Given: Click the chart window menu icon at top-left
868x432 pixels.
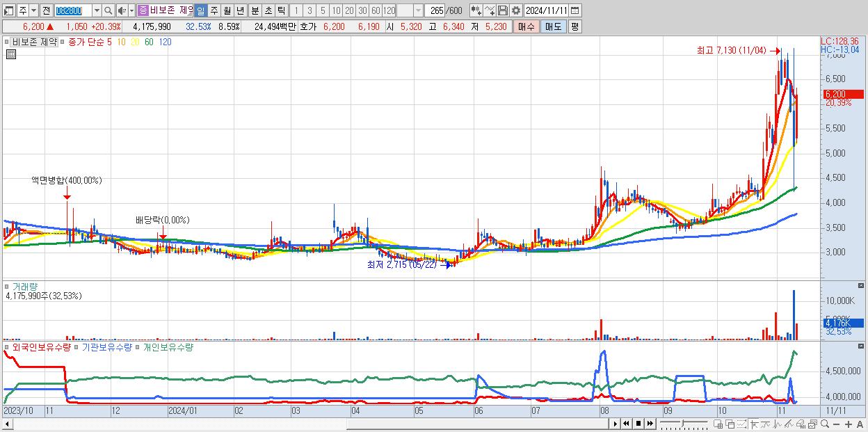Looking at the screenshot, I should pos(8,11).
